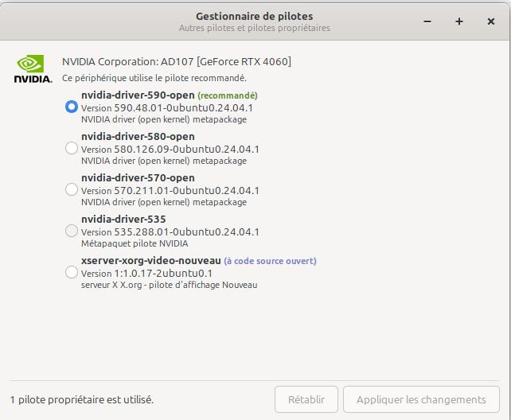Close the Gestionnaire de pilotes window
Image resolution: width=511 pixels, height=420 pixels.
point(491,21)
